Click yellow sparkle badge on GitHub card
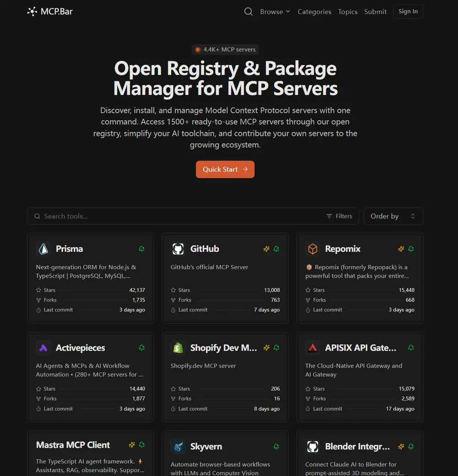The image size is (458, 476). [266, 249]
